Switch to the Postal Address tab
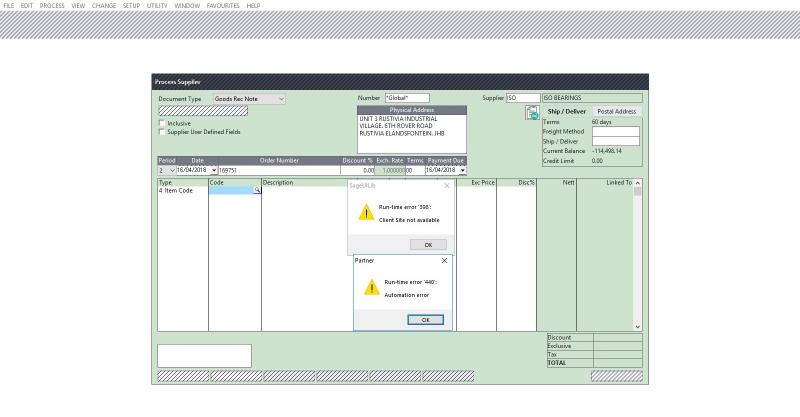Viewport: 800px width, 417px height. click(617, 111)
